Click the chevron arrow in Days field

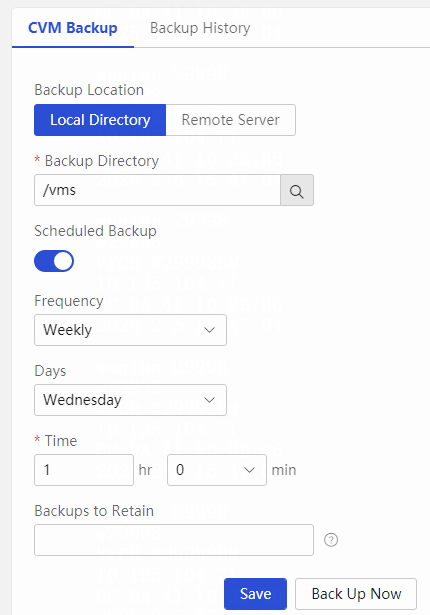click(x=210, y=400)
